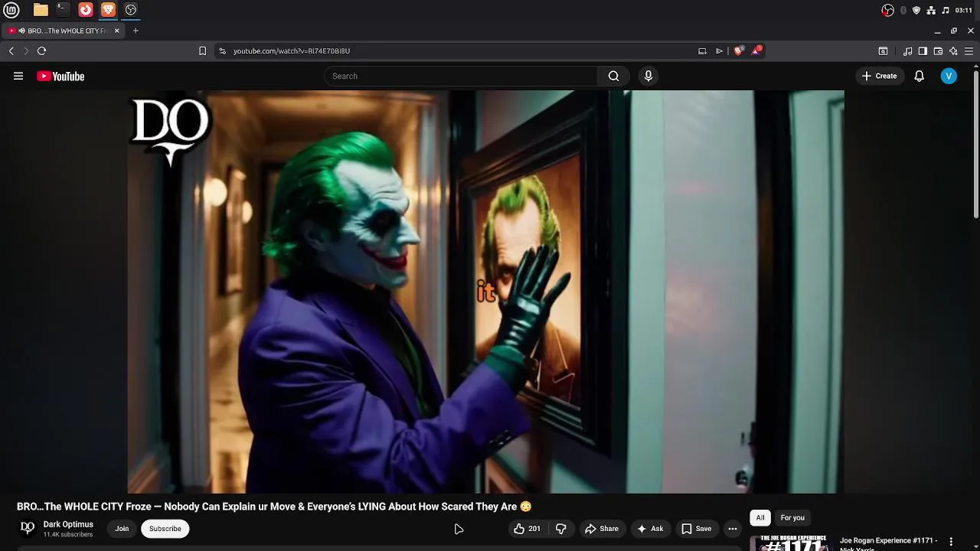Open Brave Shields lion icon
The height and width of the screenshot is (551, 980).
coord(738,51)
